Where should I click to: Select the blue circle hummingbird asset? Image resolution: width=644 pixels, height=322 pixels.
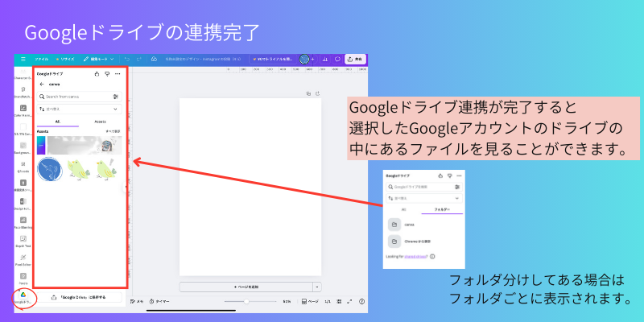tap(49, 170)
